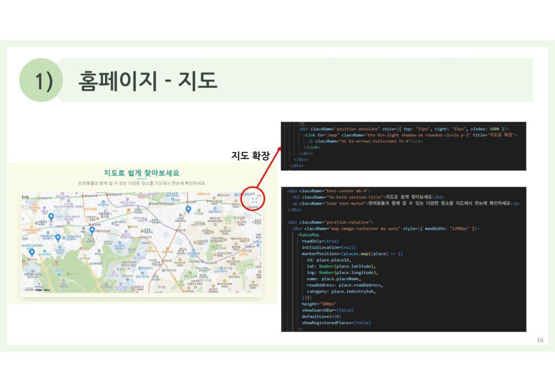This screenshot has height=392, width=555.
Task: Click the 'markerPositions={places.map' code line
Action: click(352, 254)
